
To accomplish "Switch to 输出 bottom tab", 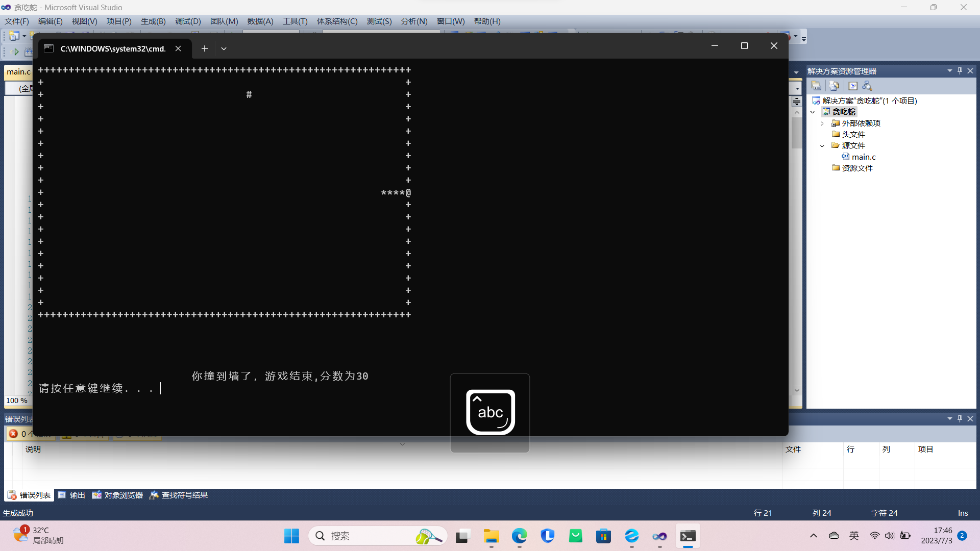I will tap(71, 495).
